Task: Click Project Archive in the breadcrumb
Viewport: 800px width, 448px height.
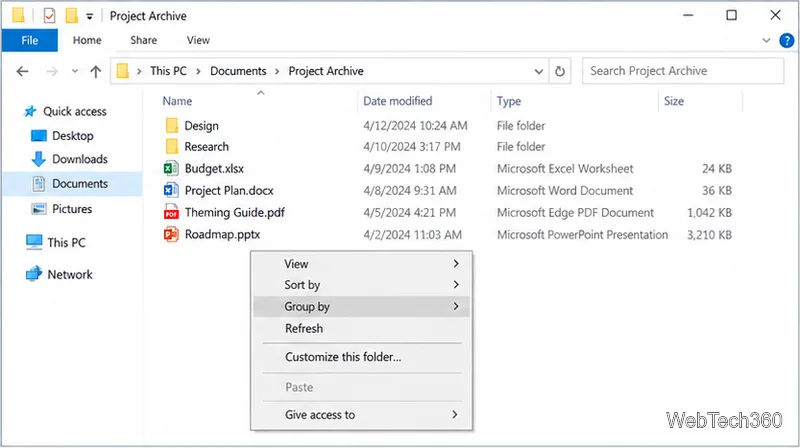Action: tap(326, 71)
